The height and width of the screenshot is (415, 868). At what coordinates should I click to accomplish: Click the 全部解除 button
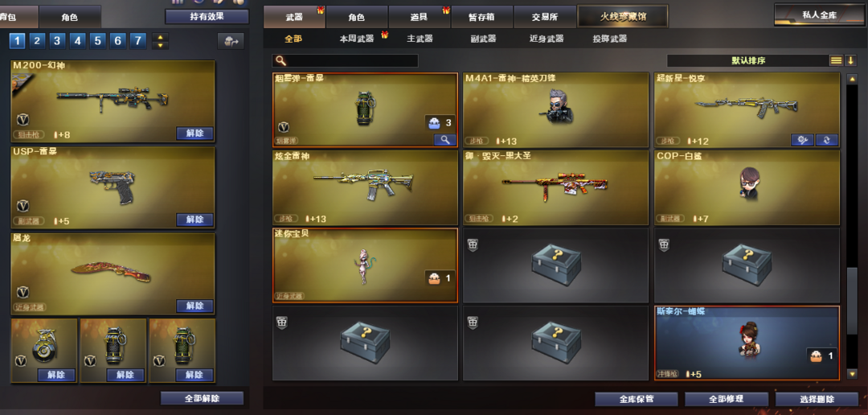(202, 398)
